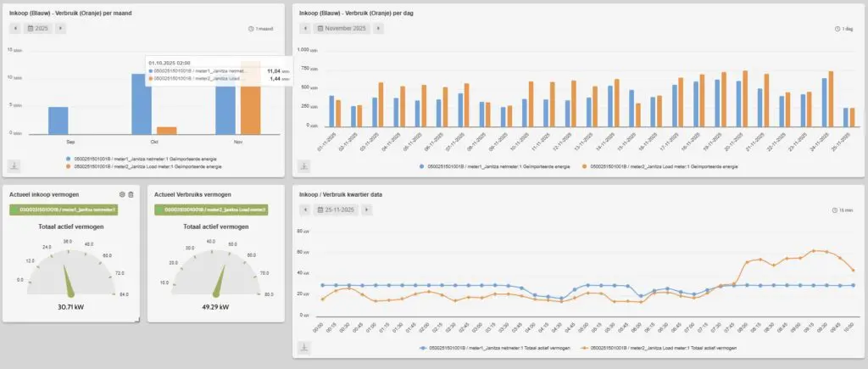The image size is (868, 369).
Task: Go to next month in daily chart
Action: click(x=378, y=28)
